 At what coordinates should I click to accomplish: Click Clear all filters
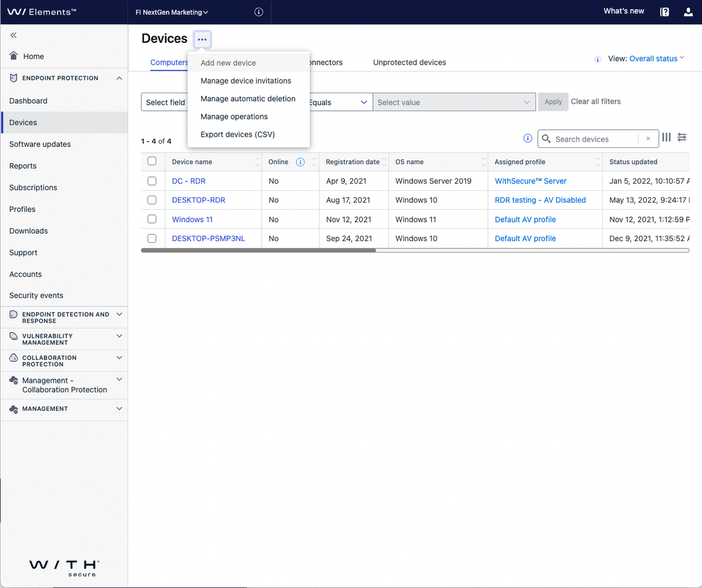(596, 101)
